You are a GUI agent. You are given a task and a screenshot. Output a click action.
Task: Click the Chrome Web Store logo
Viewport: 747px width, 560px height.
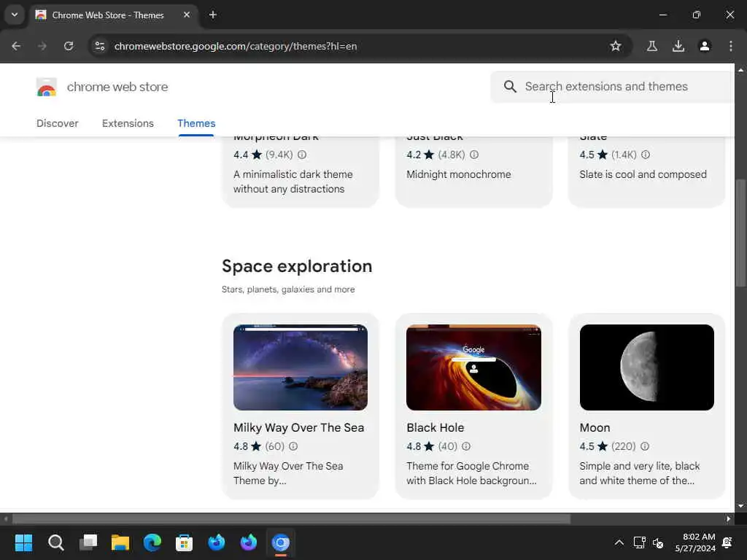click(46, 87)
